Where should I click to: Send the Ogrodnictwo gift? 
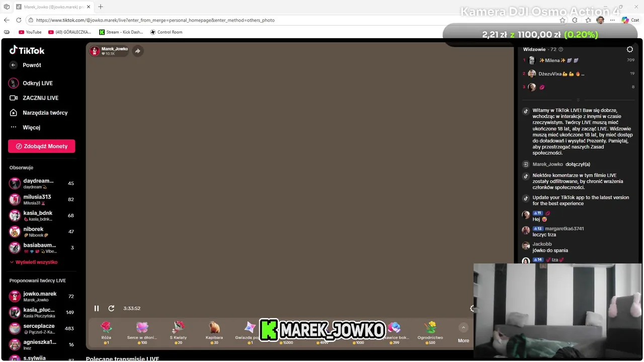point(430,333)
